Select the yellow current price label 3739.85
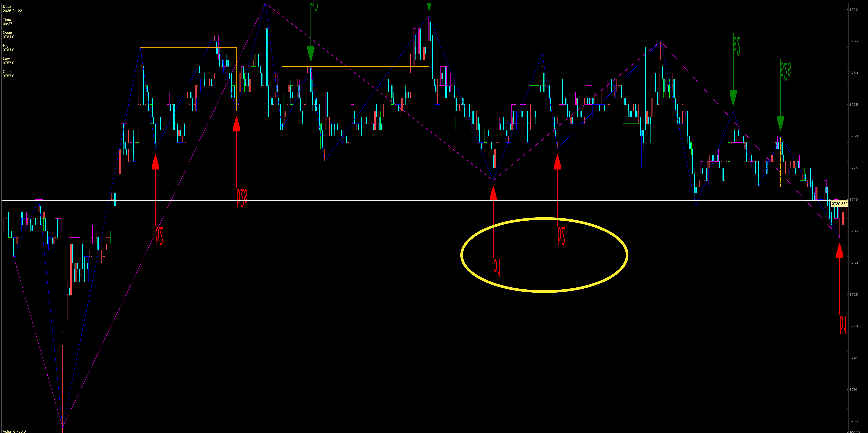The image size is (868, 433). (839, 204)
